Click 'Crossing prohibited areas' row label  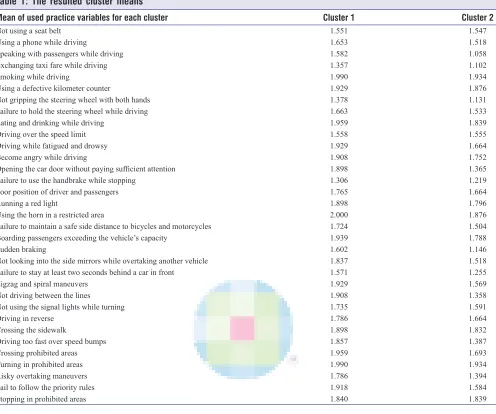tap(39, 353)
